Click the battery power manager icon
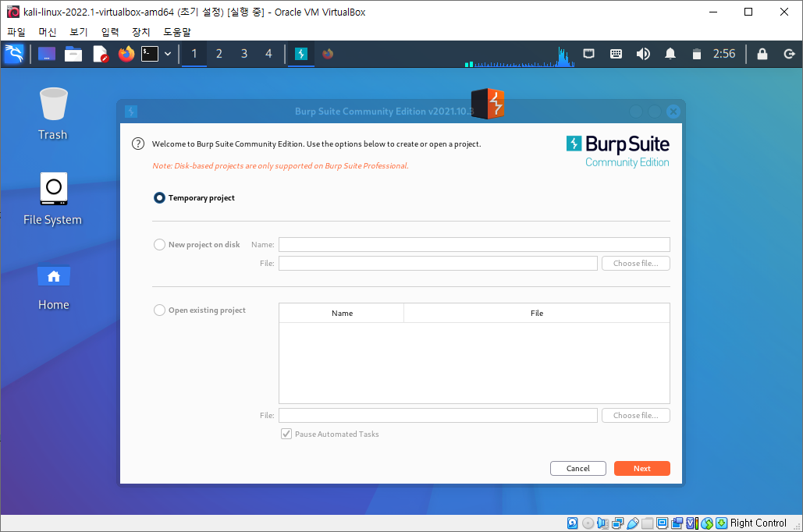Screen dimensions: 803x532 [696, 54]
